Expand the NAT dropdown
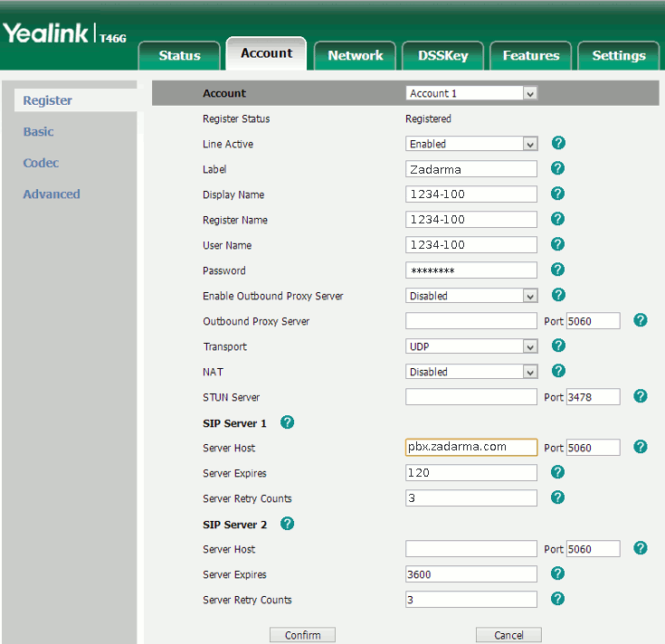The height and width of the screenshot is (644, 665). [x=471, y=372]
